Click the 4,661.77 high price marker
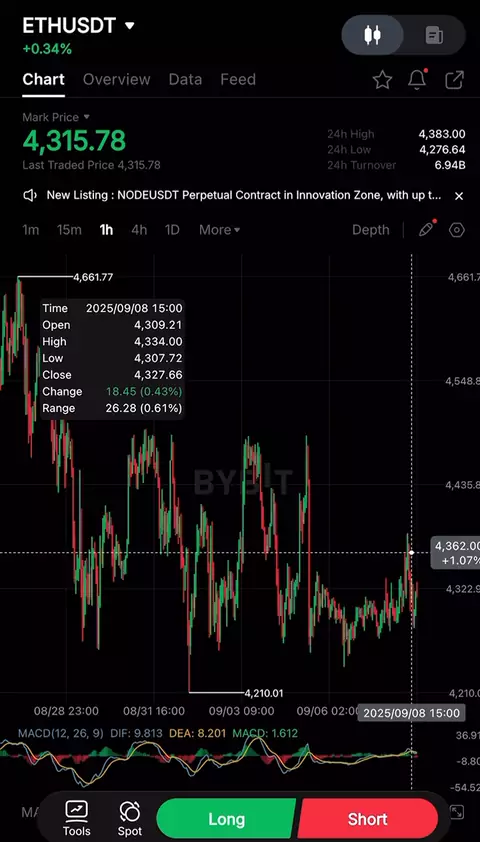This screenshot has width=480, height=842. (93, 277)
